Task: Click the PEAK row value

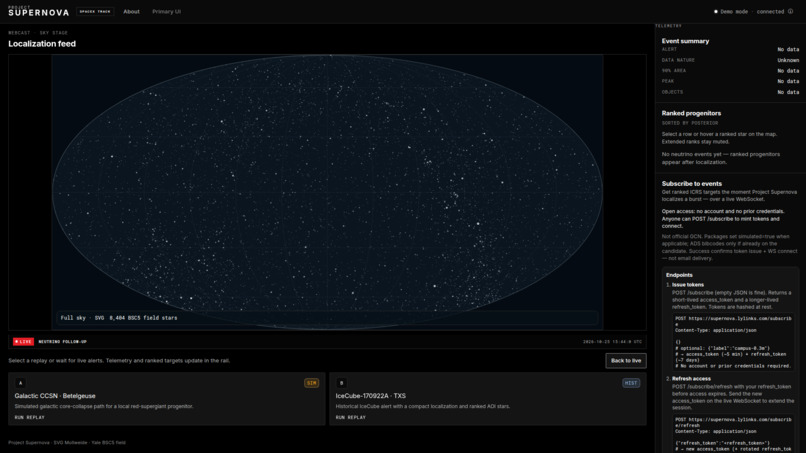Action: 788,81
